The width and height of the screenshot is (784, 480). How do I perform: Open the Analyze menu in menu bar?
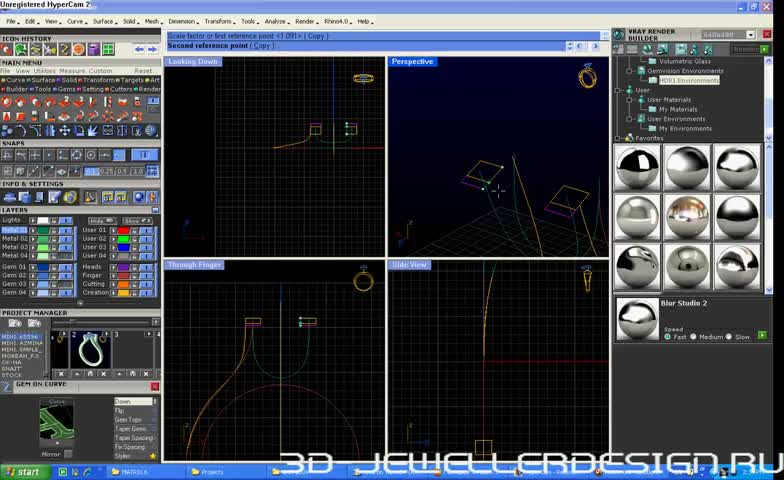click(x=276, y=22)
